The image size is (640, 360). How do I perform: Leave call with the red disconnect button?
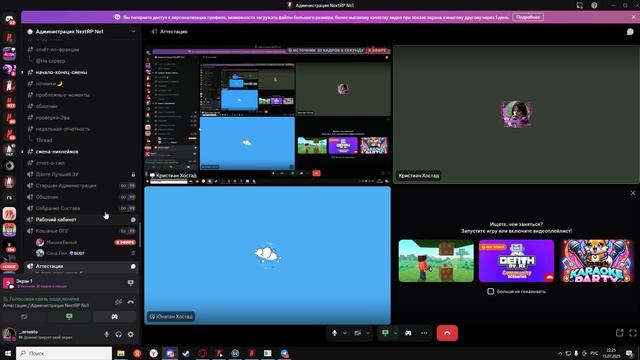click(x=447, y=333)
